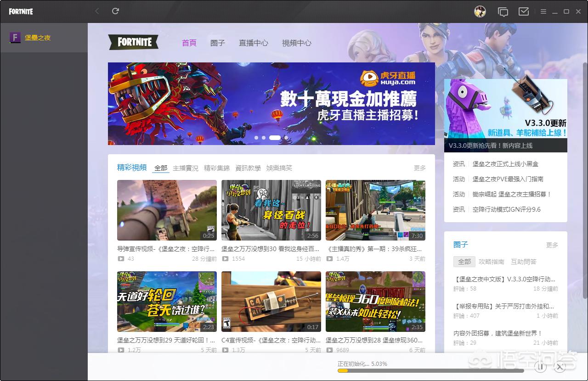Image resolution: width=588 pixels, height=381 pixels.
Task: Open post 【举报专用贴】关于严厉打击外挂
Action: [504, 306]
